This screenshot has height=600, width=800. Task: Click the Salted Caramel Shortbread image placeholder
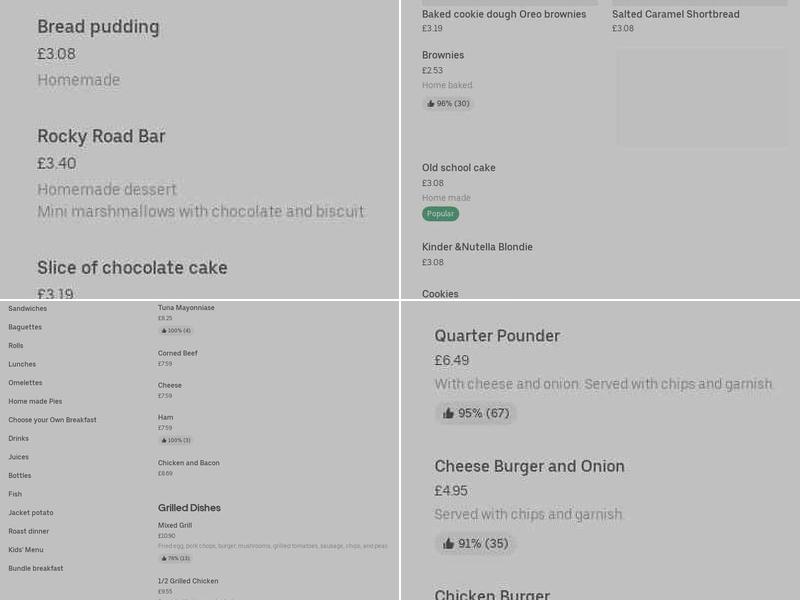[703, 98]
